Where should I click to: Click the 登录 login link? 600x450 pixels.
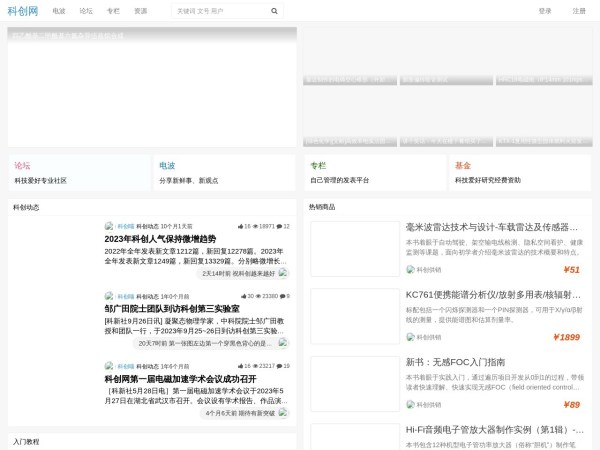tap(545, 11)
